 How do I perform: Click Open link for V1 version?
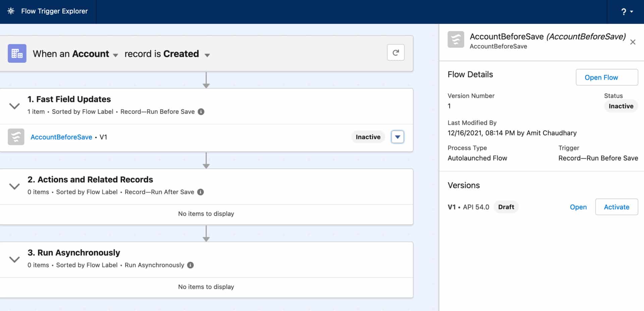point(578,207)
